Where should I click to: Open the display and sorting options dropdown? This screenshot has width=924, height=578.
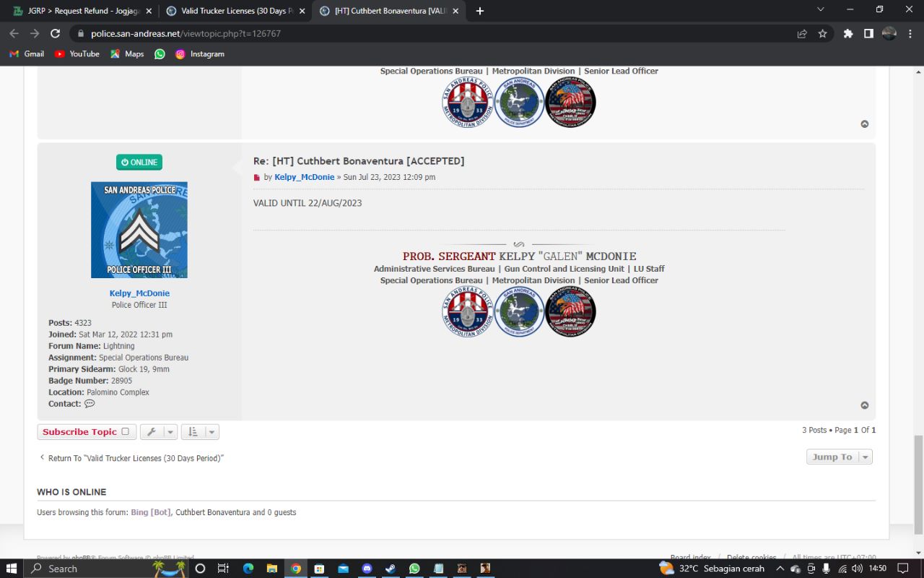click(200, 432)
